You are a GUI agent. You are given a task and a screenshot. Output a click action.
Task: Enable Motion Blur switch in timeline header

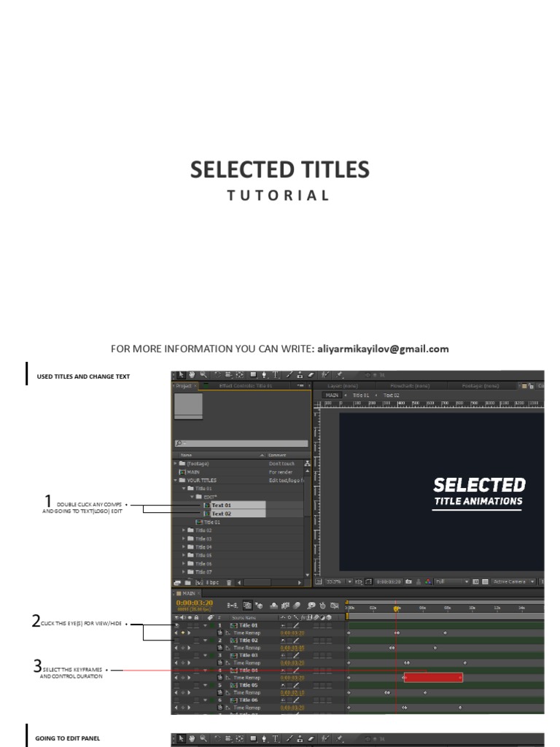pos(297,605)
